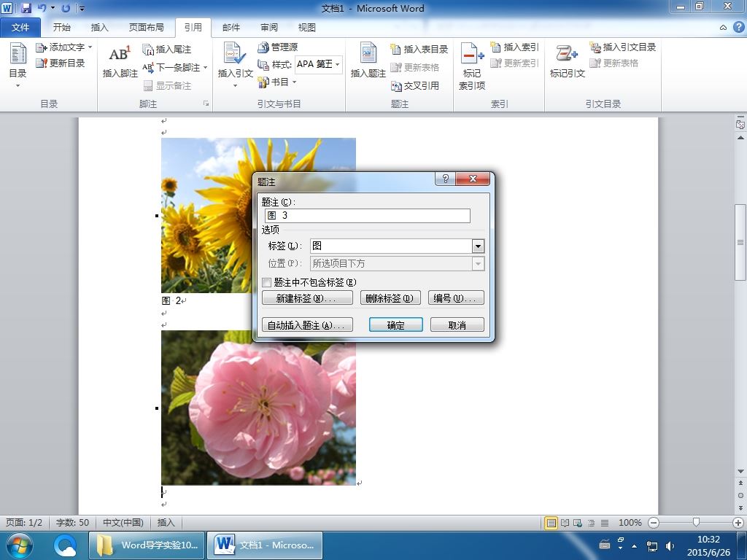
Task: Open the help button of the 题注 dialog
Action: [446, 179]
